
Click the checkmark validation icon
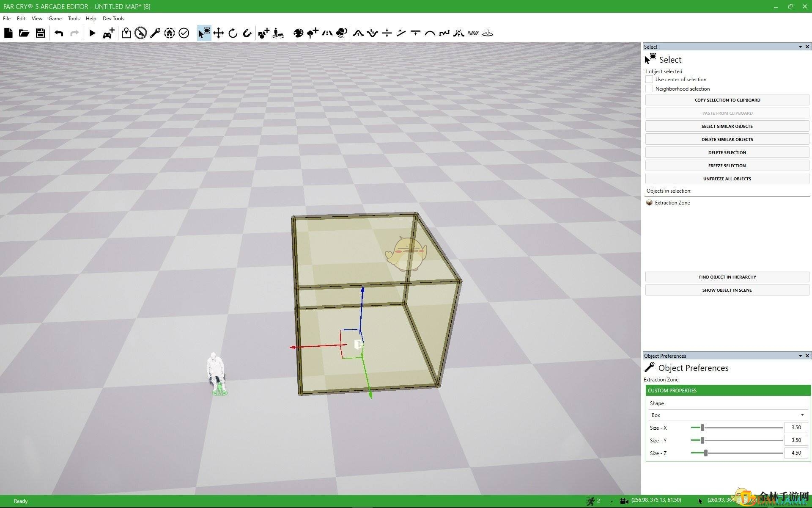(x=184, y=33)
